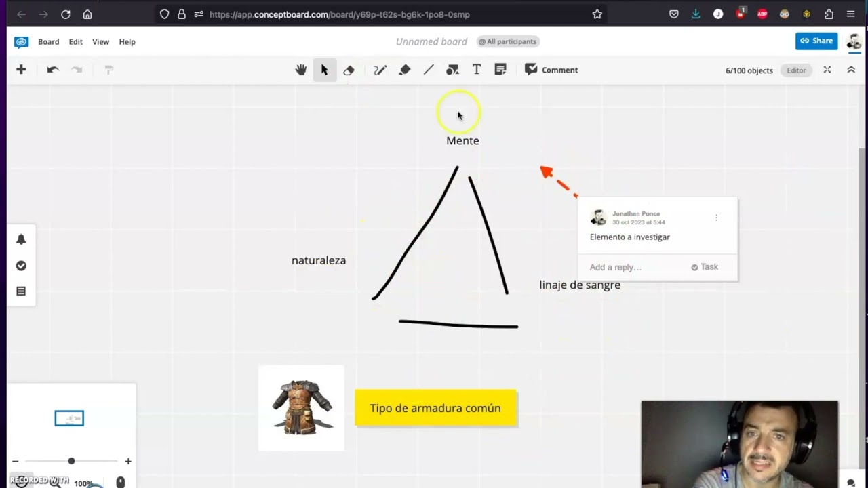868x488 pixels.
Task: Bookmark this page with the star
Action: click(597, 14)
